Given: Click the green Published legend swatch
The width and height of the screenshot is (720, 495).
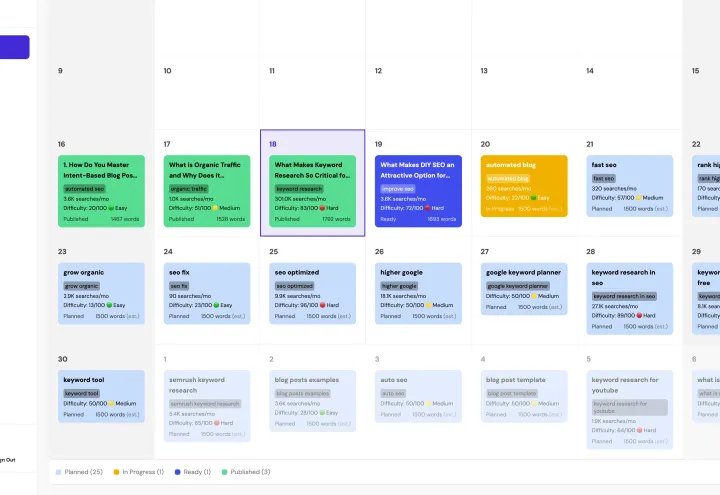Looking at the screenshot, I should tap(225, 472).
